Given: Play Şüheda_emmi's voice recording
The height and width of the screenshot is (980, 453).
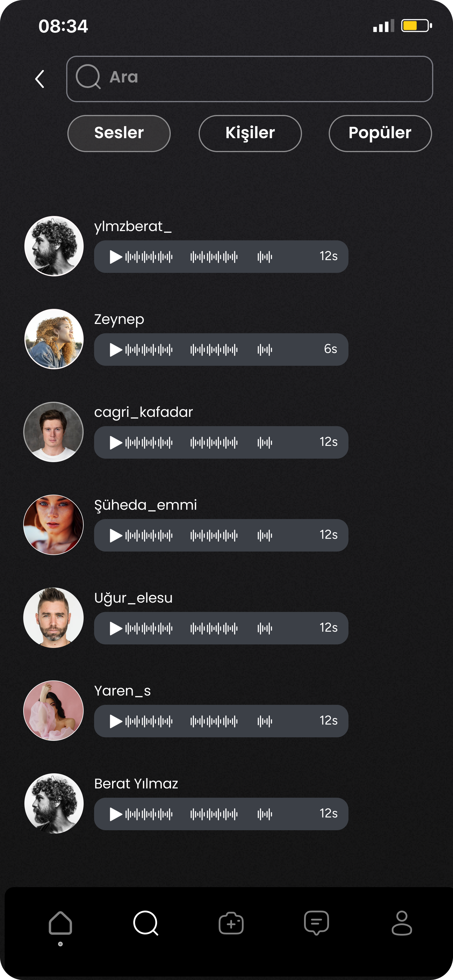Looking at the screenshot, I should click(116, 535).
